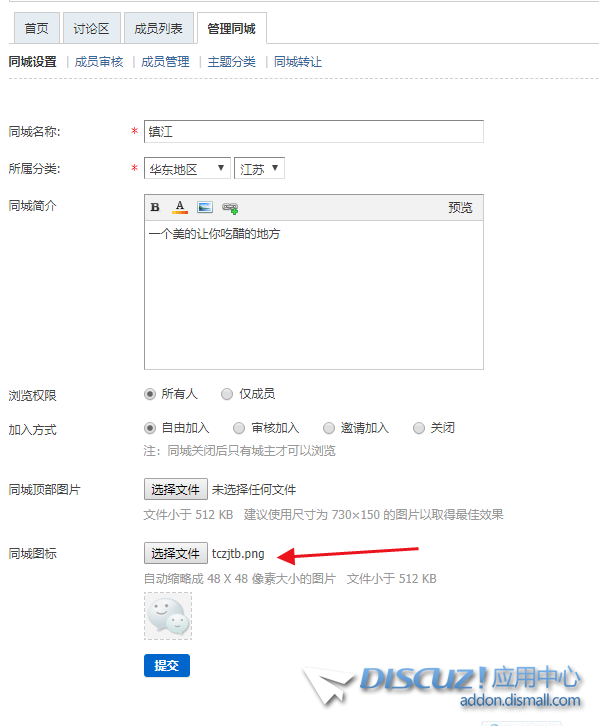The width and height of the screenshot is (599, 726).
Task: Open the 同城转让 link
Action: (x=298, y=62)
